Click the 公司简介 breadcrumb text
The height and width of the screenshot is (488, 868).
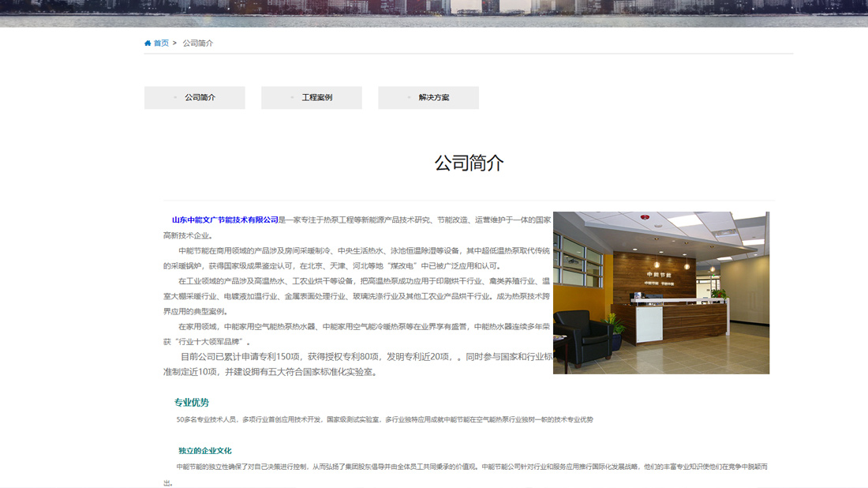(197, 43)
